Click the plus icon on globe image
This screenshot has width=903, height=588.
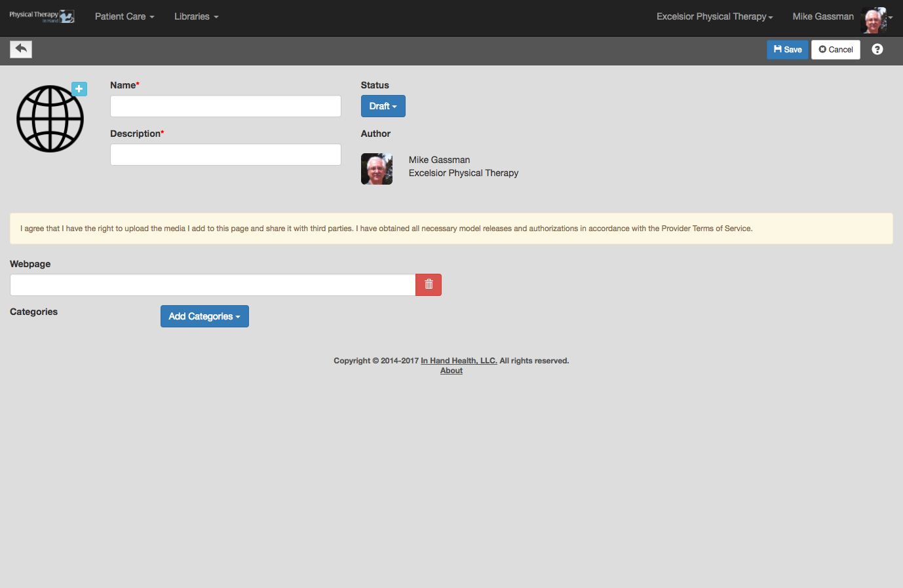click(79, 89)
